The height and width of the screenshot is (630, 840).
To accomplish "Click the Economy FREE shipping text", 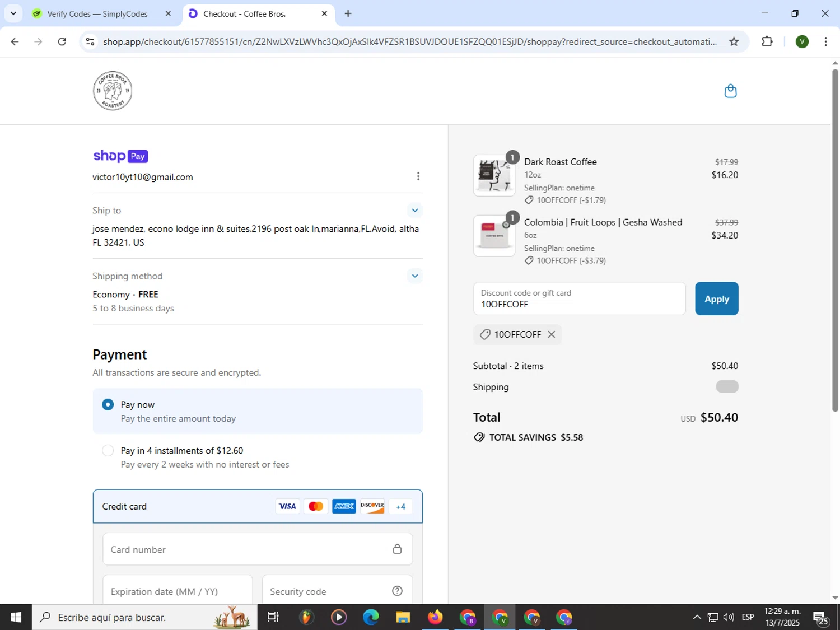I will point(125,295).
